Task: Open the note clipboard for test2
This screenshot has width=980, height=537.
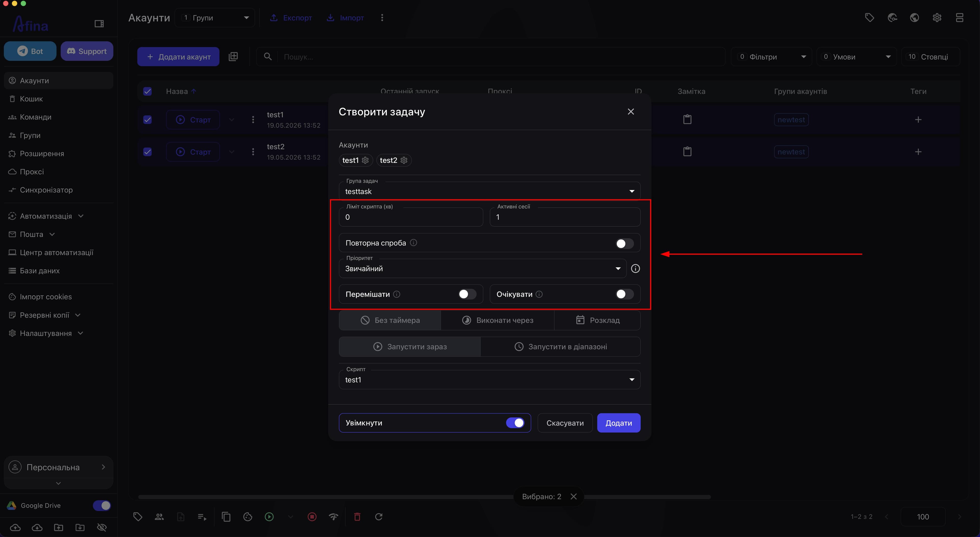Action: pos(687,151)
